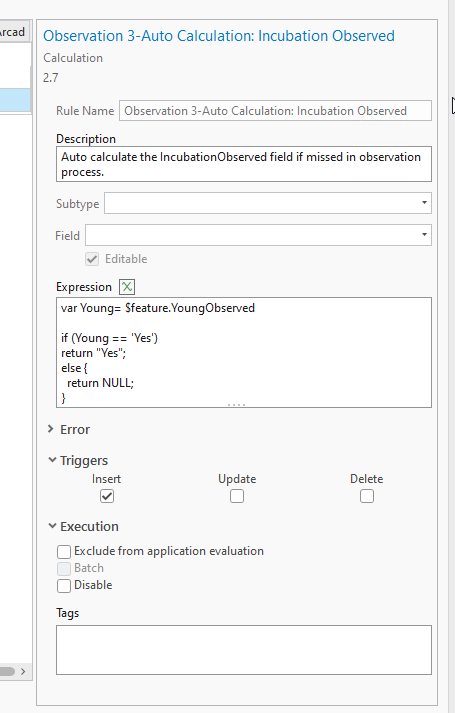455x713 pixels.
Task: Select the highlighted row in left list
Action: (x=15, y=100)
